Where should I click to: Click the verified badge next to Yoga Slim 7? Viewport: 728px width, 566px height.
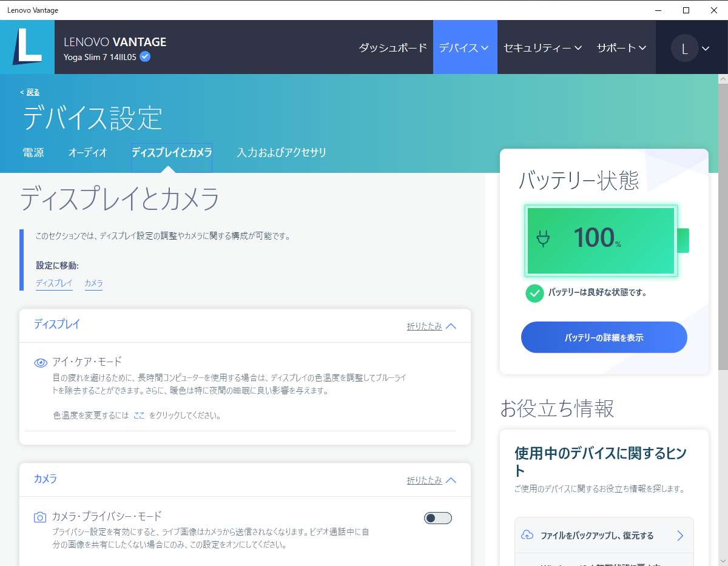pos(145,56)
